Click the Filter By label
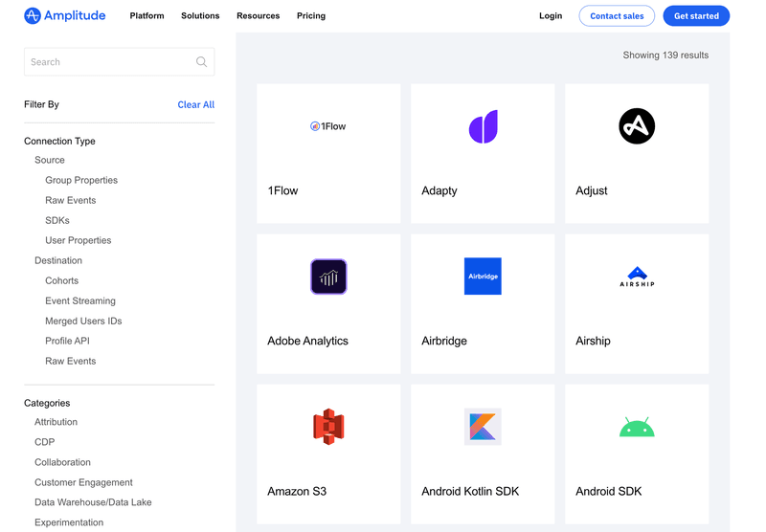766x532 pixels. click(x=41, y=104)
